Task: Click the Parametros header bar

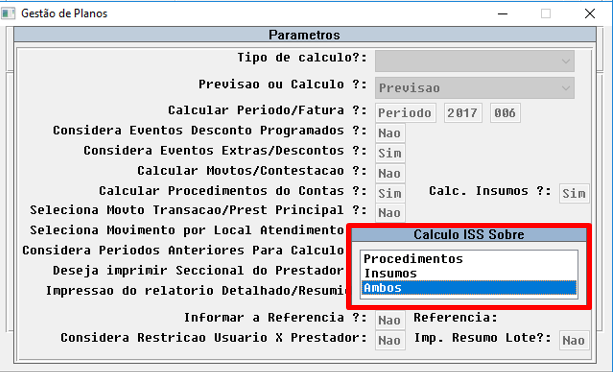Action: [305, 35]
